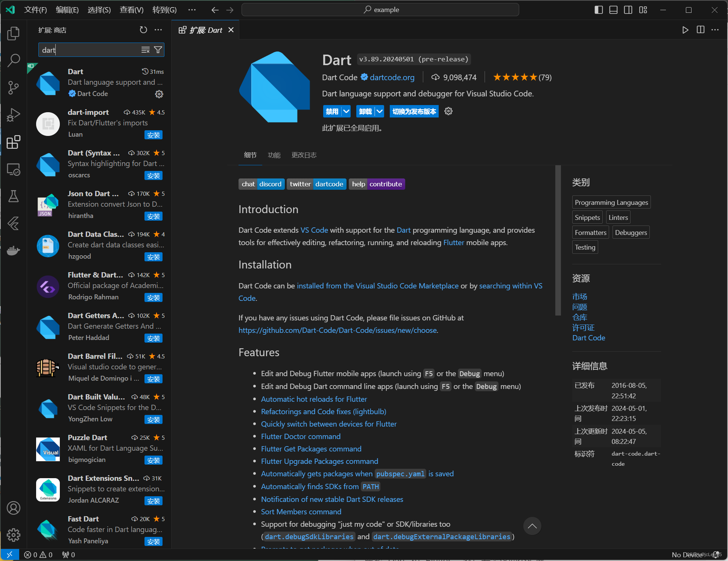Expand the 卸载 dropdown arrow
Viewport: 728px width, 561px height.
(x=380, y=111)
